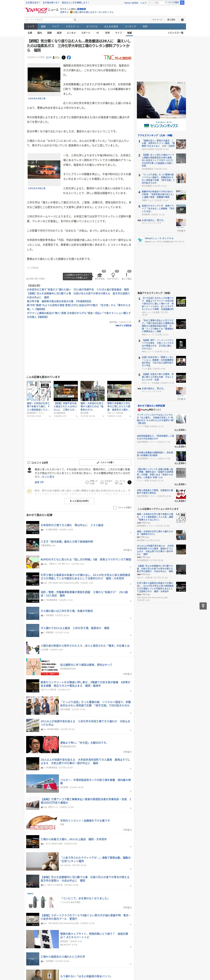Click なるほど reaction on first comment
The height and width of the screenshot is (980, 210).
tap(106, 482)
